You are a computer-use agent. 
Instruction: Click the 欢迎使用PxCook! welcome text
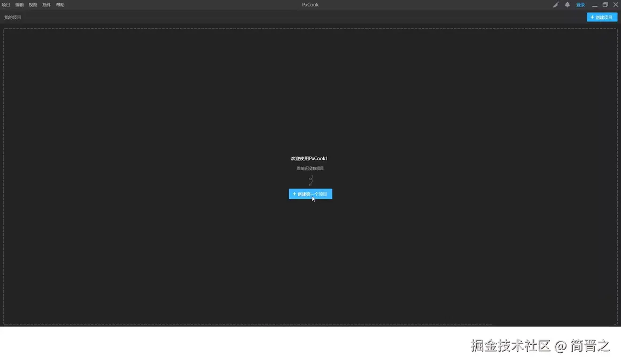click(x=309, y=158)
